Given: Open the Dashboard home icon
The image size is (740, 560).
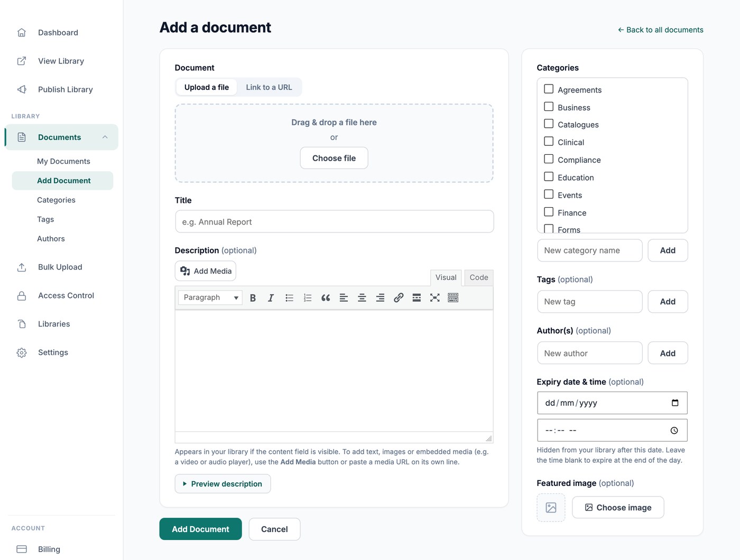Looking at the screenshot, I should tap(22, 33).
